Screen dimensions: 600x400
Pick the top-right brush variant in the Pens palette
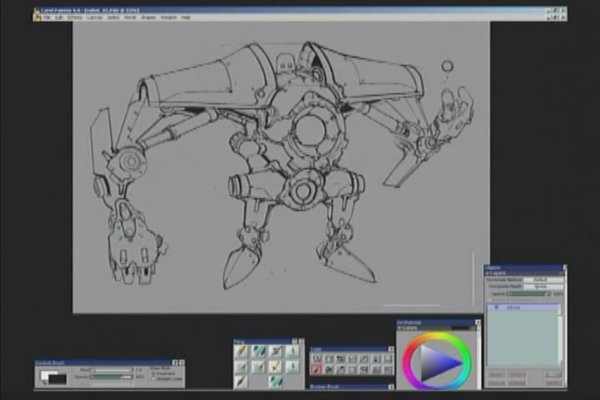pyautogui.click(x=291, y=352)
